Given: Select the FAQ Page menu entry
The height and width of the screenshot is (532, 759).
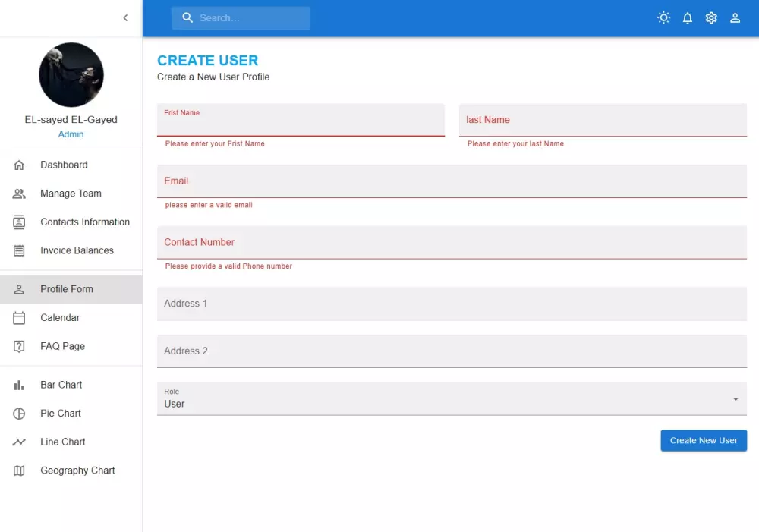Looking at the screenshot, I should tap(61, 346).
